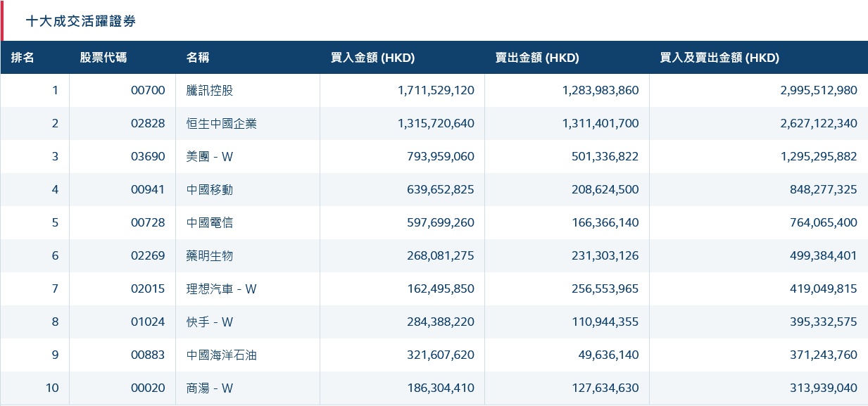
Task: Click sell amount 1,311,401,700
Action: [600, 123]
